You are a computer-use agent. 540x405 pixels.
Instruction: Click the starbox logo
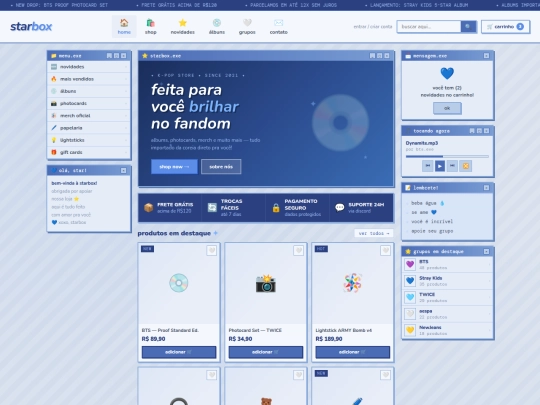tap(31, 27)
